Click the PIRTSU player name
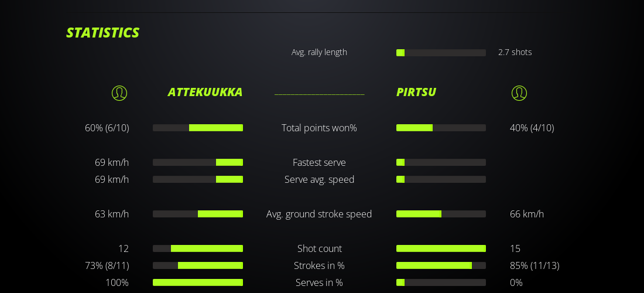Image resolution: width=644 pixels, height=293 pixels. coord(416,92)
